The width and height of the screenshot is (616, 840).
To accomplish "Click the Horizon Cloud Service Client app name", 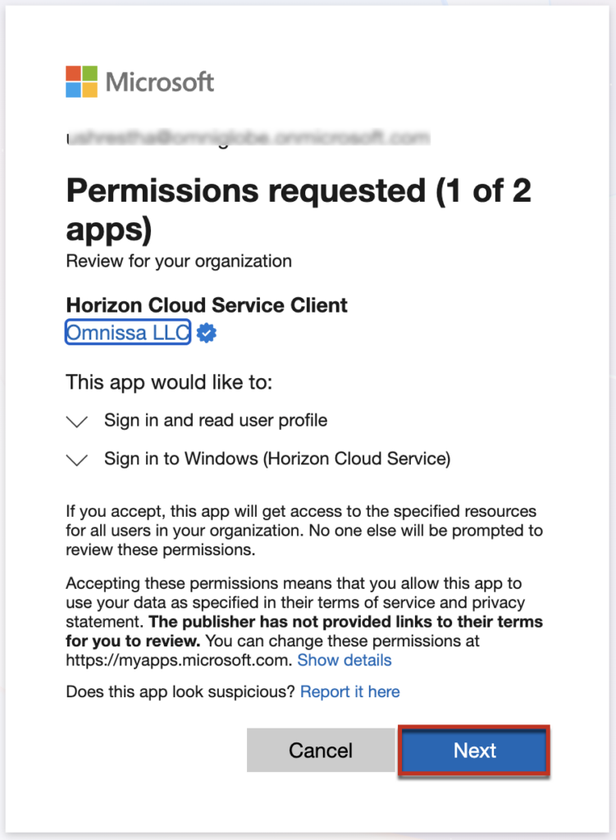I will (x=207, y=305).
